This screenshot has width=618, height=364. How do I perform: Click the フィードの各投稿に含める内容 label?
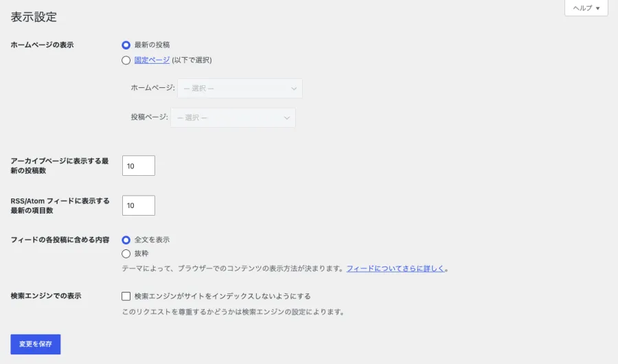coord(60,240)
